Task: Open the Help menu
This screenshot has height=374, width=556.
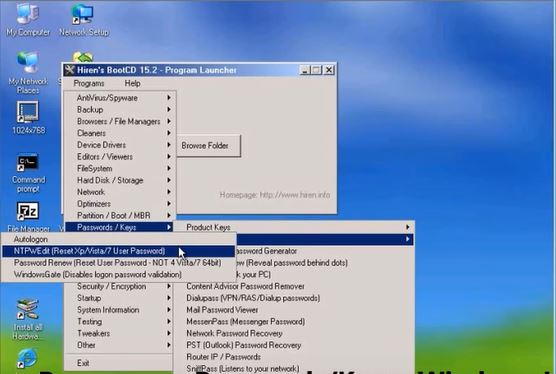Action: (133, 83)
